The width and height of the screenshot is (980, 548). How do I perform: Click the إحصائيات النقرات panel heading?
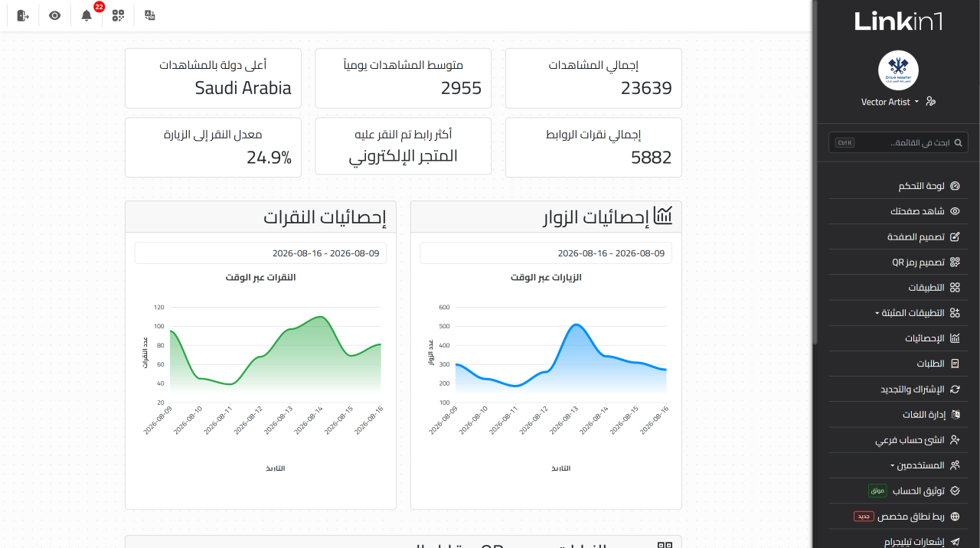(325, 217)
